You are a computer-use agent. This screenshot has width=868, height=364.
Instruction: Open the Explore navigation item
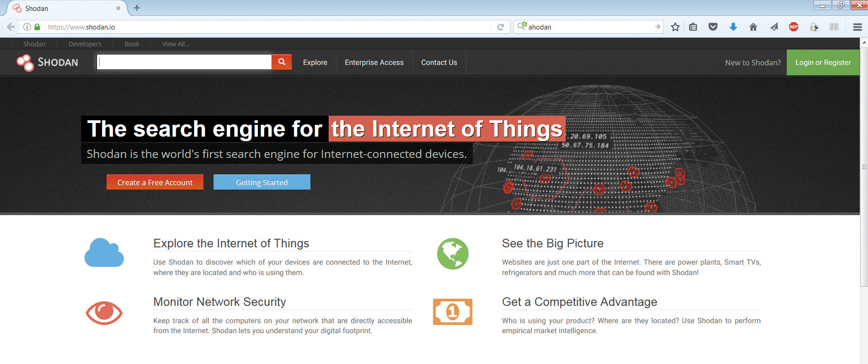click(315, 63)
